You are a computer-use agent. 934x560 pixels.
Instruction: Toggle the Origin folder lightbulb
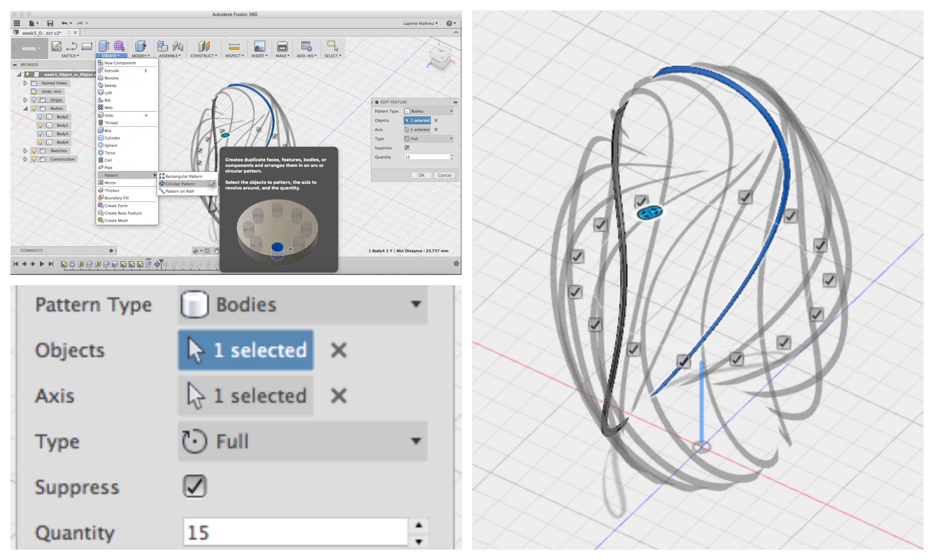tap(34, 100)
